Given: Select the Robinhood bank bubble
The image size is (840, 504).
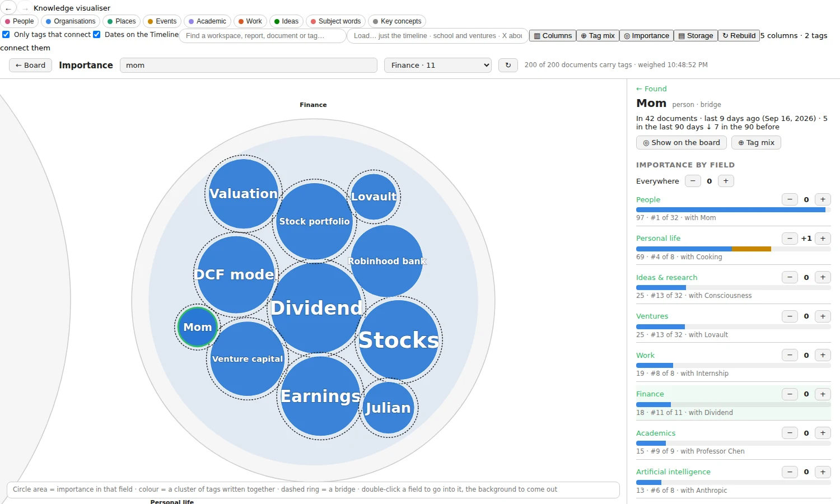Looking at the screenshot, I should click(x=386, y=261).
